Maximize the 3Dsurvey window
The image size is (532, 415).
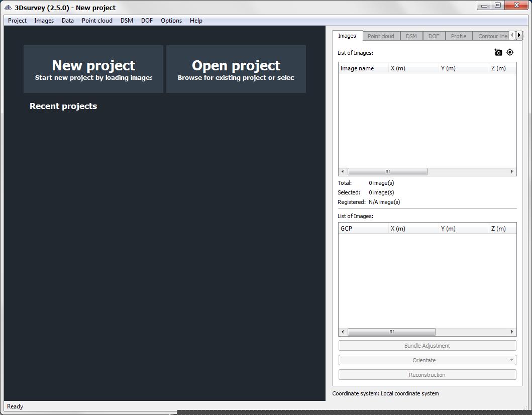tap(498, 6)
